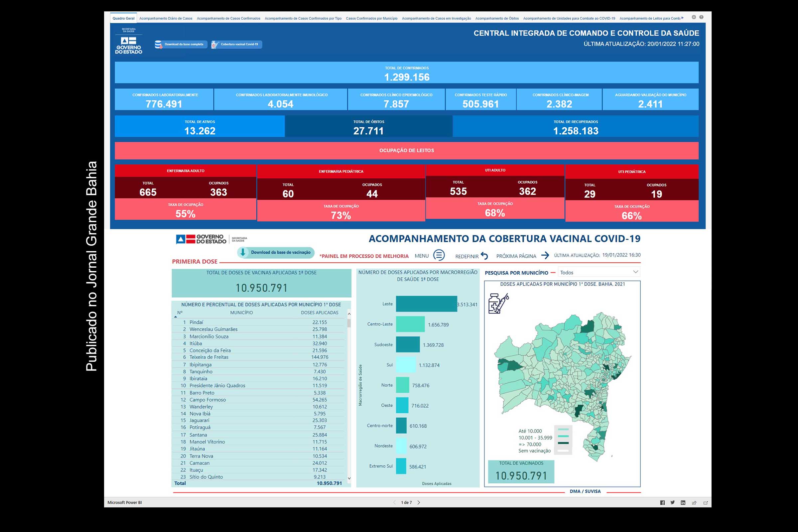
Task: Open the hidden tabs overflow chevron
Action: point(683,18)
